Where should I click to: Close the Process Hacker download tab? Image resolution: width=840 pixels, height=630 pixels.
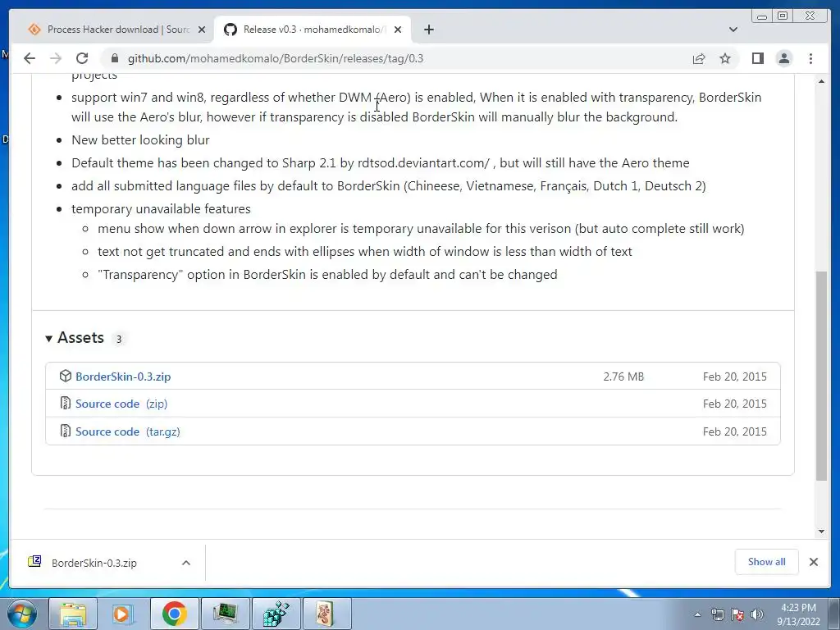(x=202, y=30)
